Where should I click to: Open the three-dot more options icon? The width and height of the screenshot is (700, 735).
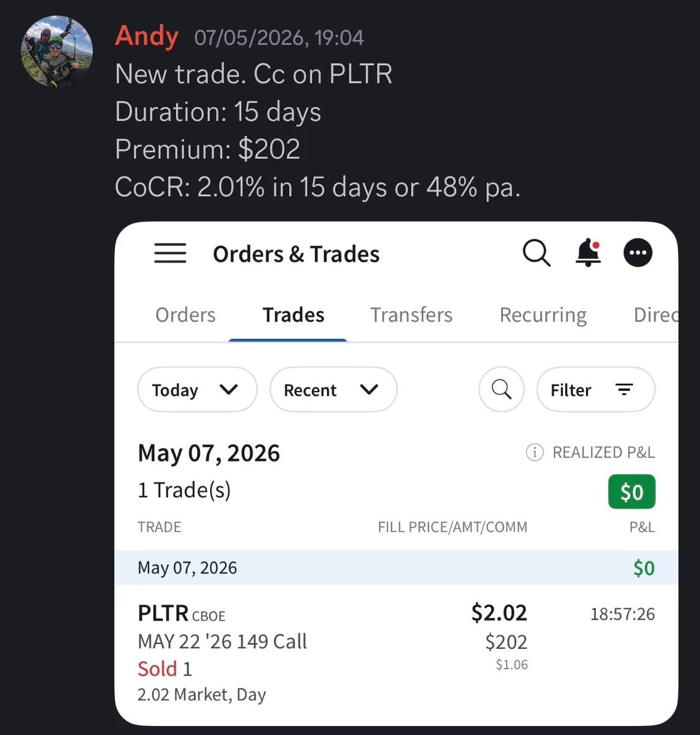(x=638, y=253)
